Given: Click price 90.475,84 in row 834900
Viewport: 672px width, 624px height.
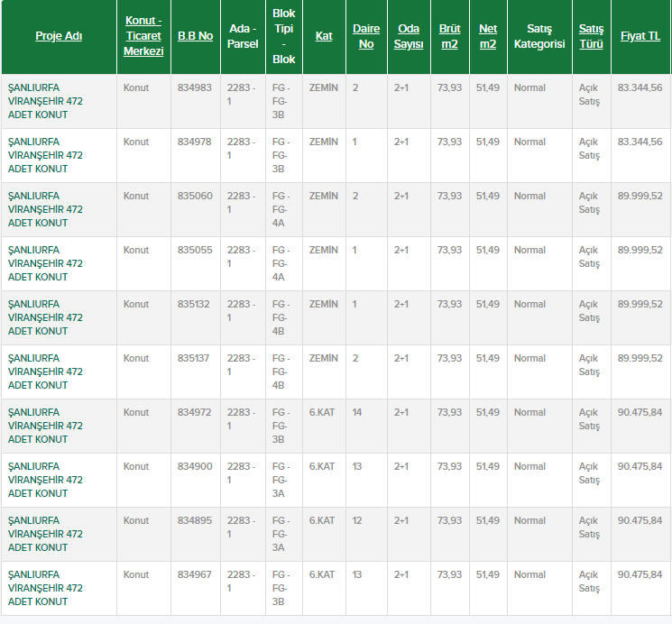Looking at the screenshot, I should tap(640, 466).
